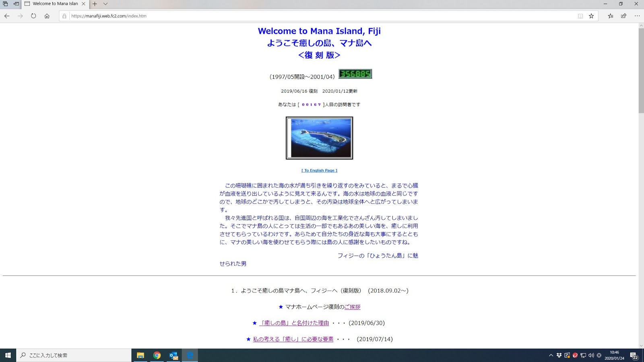This screenshot has height=362, width=644.
Task: Open the Favorites hub icon
Action: [611, 16]
